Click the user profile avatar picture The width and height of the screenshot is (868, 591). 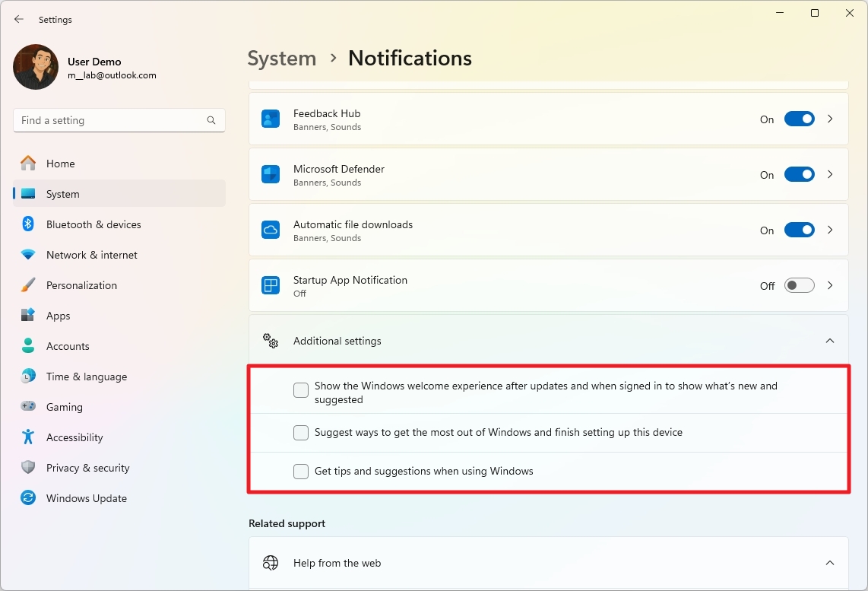coord(36,67)
